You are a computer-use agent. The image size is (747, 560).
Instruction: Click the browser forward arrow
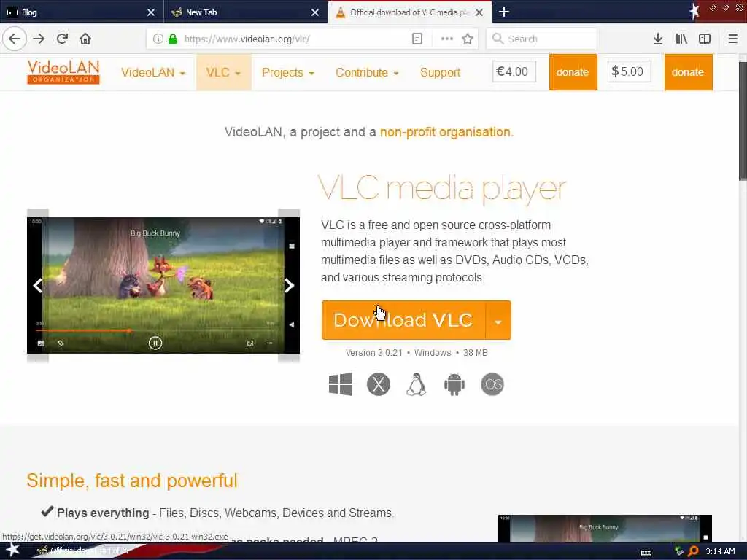[x=39, y=39]
